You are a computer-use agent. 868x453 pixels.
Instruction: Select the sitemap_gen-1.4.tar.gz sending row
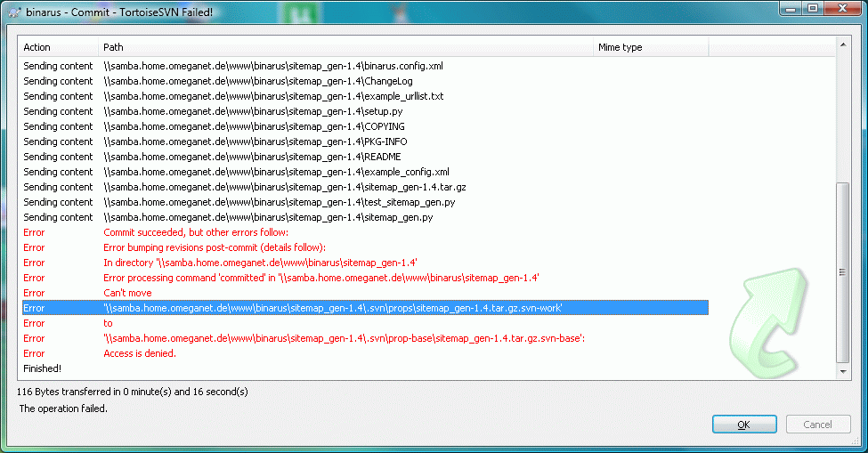[365, 187]
